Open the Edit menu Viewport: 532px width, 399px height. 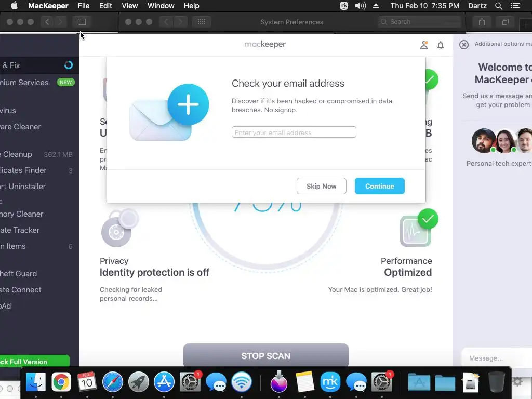(x=105, y=6)
